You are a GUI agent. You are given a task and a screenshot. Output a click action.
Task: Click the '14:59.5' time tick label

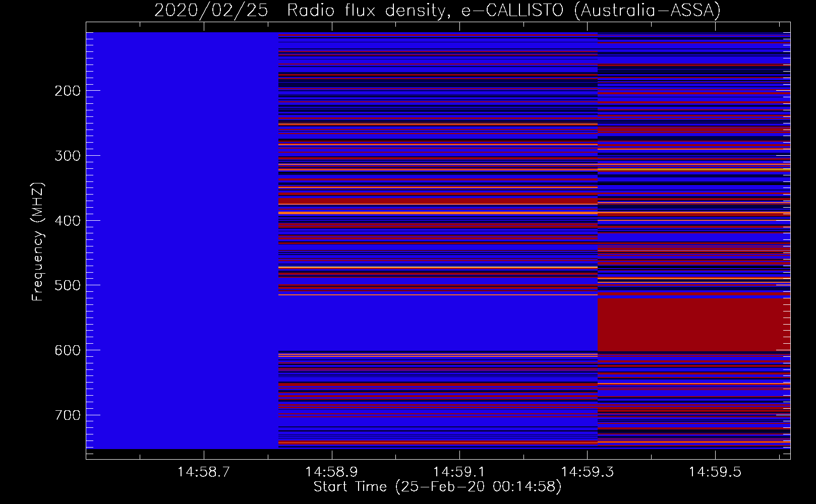click(715, 472)
